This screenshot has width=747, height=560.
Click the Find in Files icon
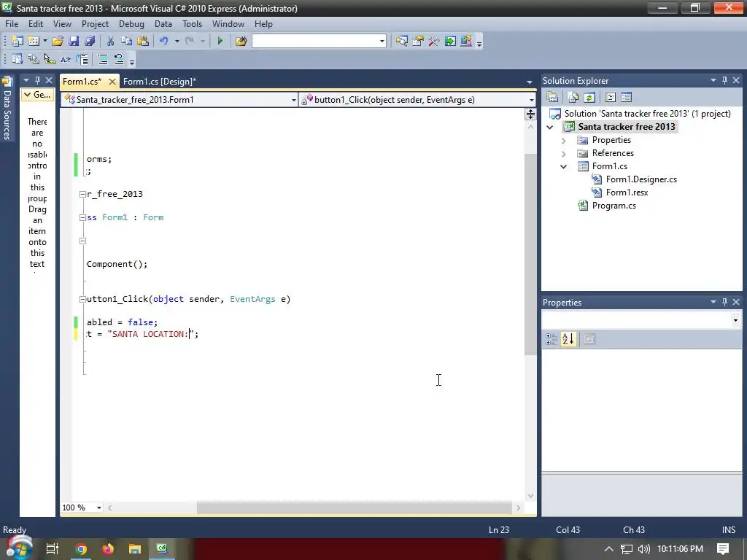241,42
